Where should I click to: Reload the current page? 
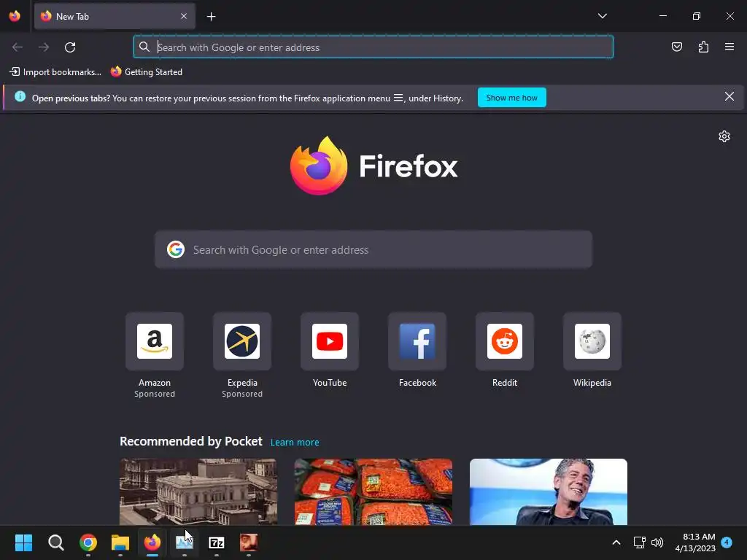pyautogui.click(x=70, y=47)
